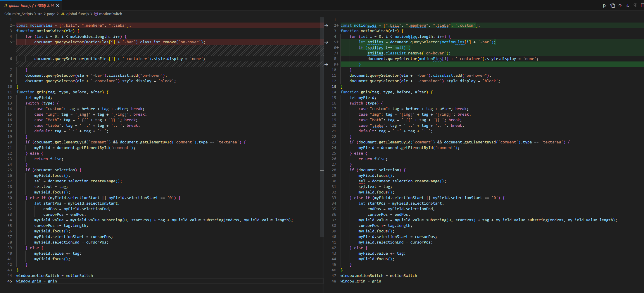Close the global-func.js tab
The image size is (644, 293).
pos(58,6)
